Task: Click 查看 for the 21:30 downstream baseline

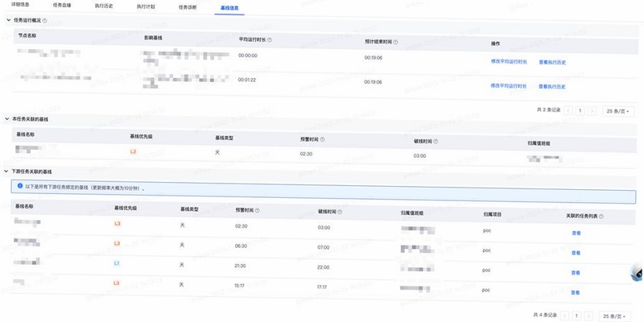Action: 576,273
